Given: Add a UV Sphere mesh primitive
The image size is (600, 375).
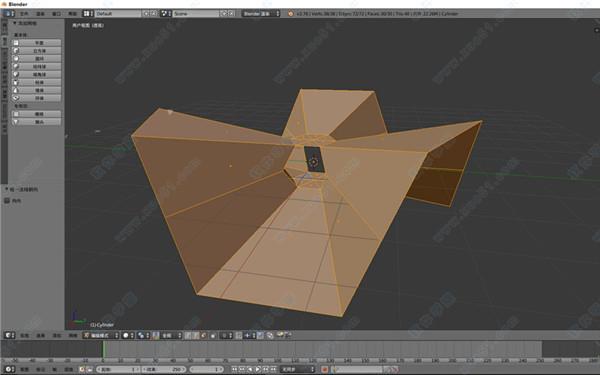Looking at the screenshot, I should tap(36, 66).
